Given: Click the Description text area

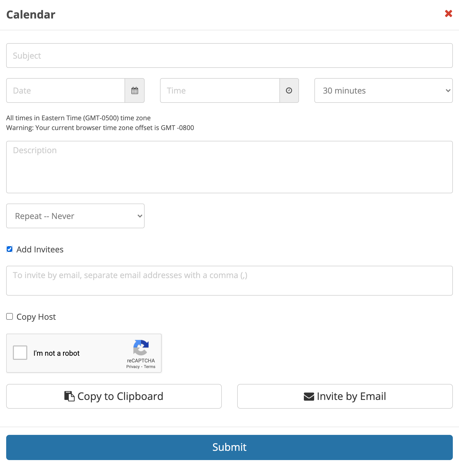Looking at the screenshot, I should (x=229, y=167).
